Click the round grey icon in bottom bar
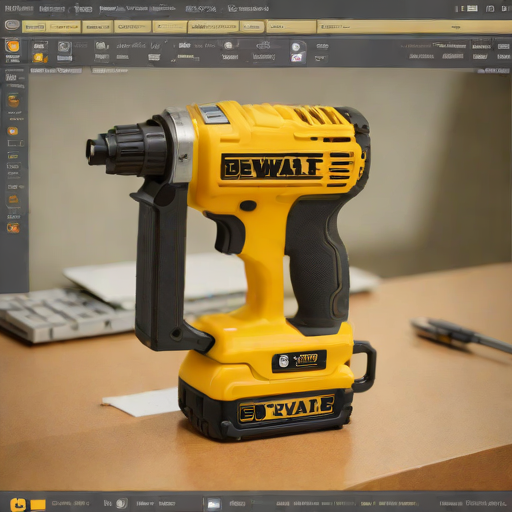This screenshot has width=512, height=512. [122, 503]
